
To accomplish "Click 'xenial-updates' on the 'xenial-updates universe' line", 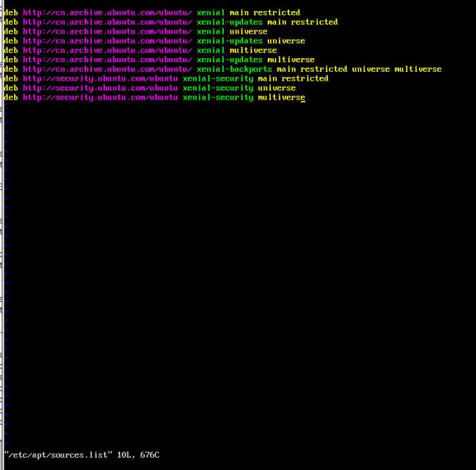I will [x=230, y=41].
